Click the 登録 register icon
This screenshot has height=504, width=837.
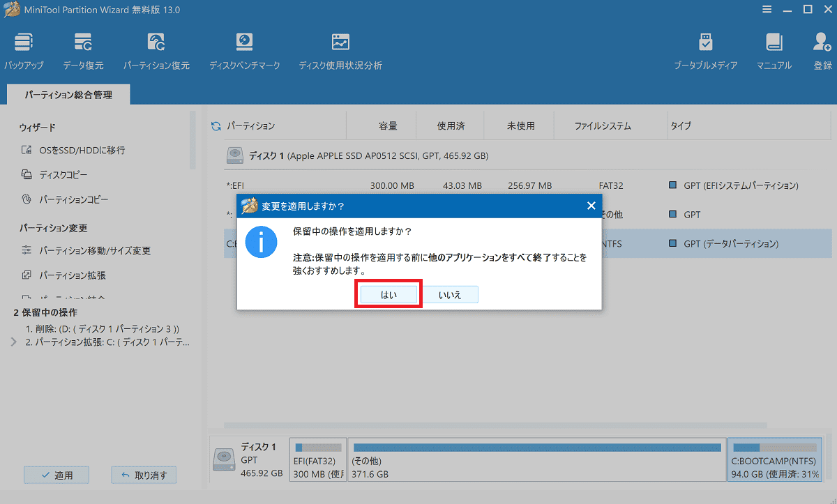coord(822,51)
